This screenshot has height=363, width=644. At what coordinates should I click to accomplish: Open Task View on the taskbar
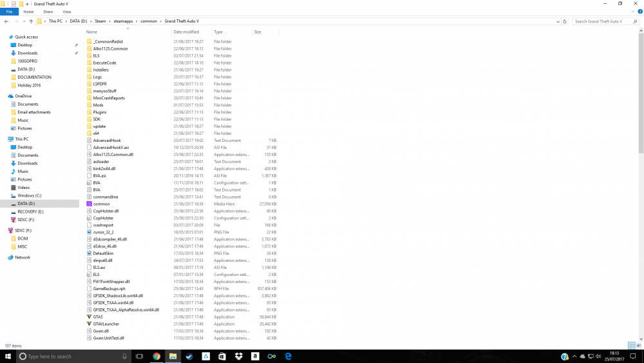point(139,356)
